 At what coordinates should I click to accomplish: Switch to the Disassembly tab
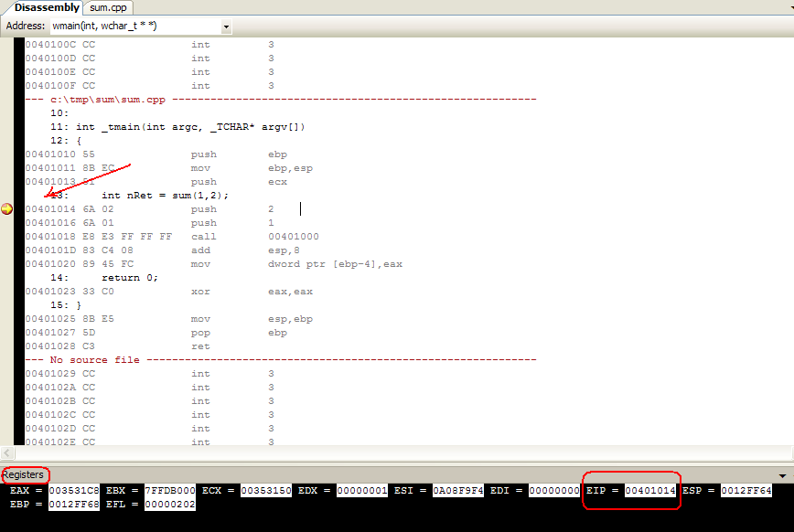coord(46,7)
